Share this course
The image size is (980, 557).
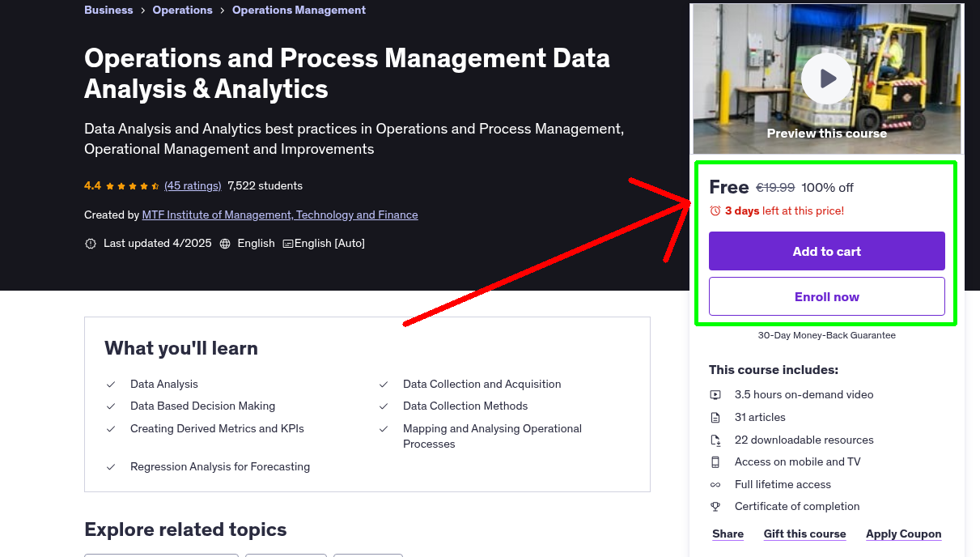[x=728, y=534]
